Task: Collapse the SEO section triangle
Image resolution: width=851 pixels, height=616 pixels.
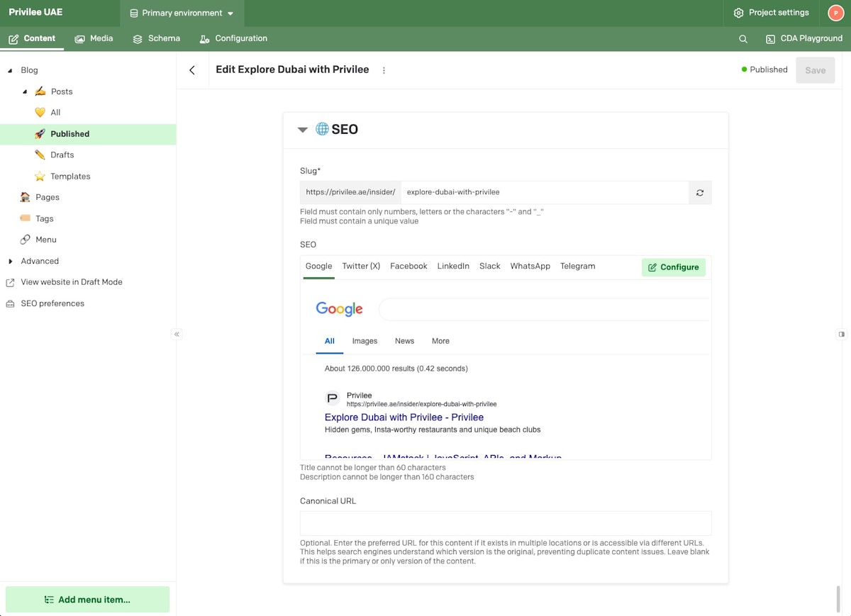Action: [303, 130]
